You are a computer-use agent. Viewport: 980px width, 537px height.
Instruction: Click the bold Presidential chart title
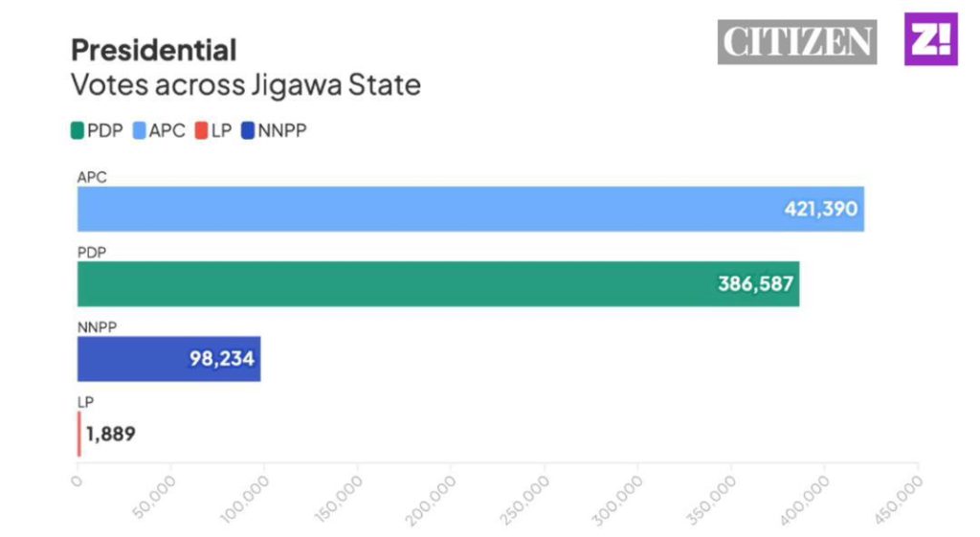click(x=154, y=50)
